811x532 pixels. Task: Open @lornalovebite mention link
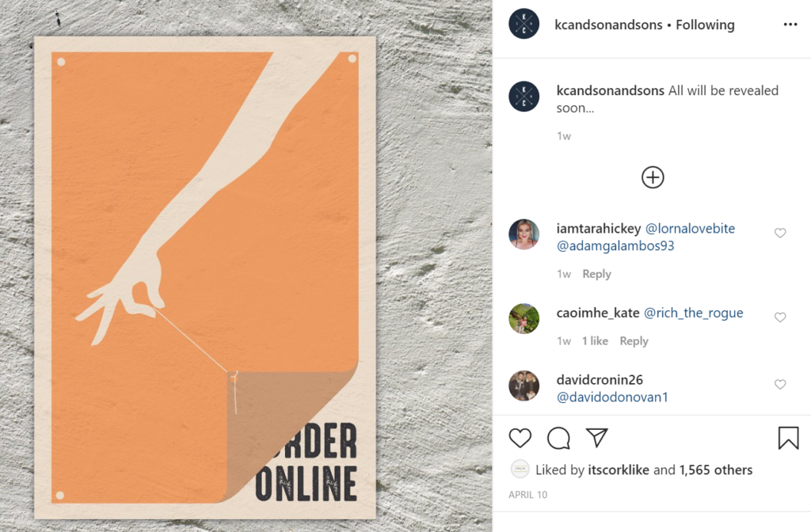point(690,229)
